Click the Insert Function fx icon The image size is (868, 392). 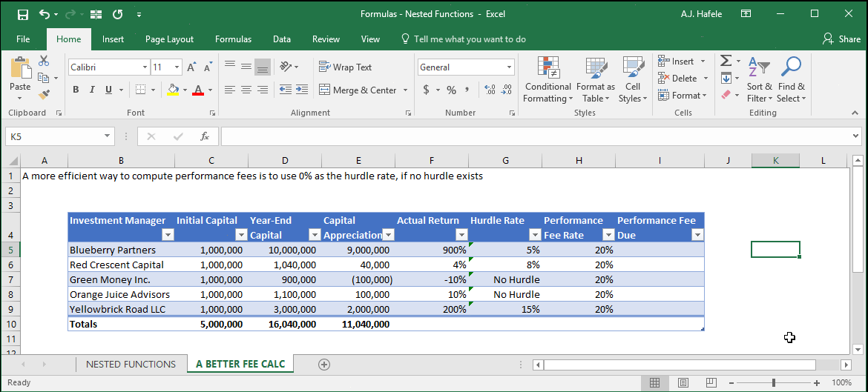pos(205,136)
